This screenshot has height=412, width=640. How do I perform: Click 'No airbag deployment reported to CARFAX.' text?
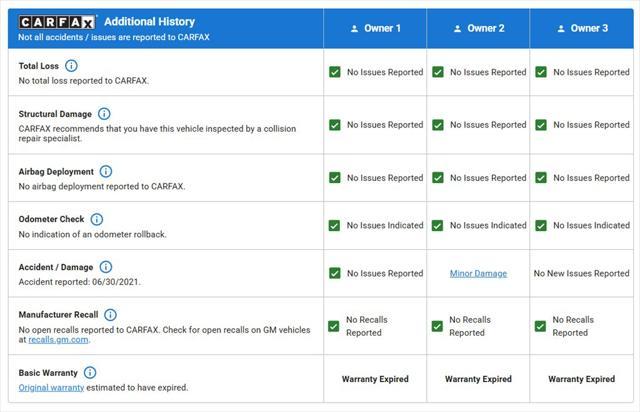pyautogui.click(x=102, y=187)
